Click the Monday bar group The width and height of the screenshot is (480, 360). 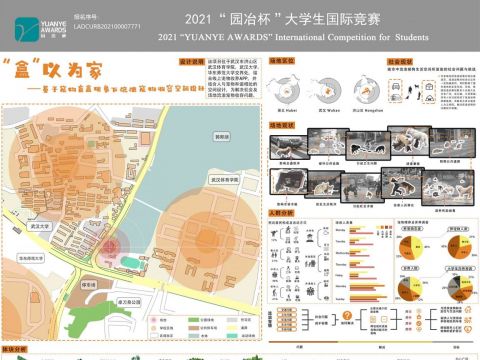point(362,231)
